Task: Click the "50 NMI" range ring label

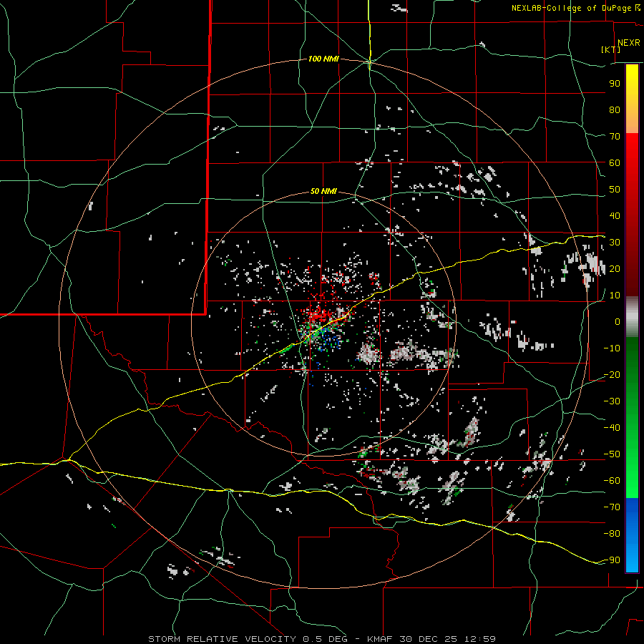Action: point(323,191)
